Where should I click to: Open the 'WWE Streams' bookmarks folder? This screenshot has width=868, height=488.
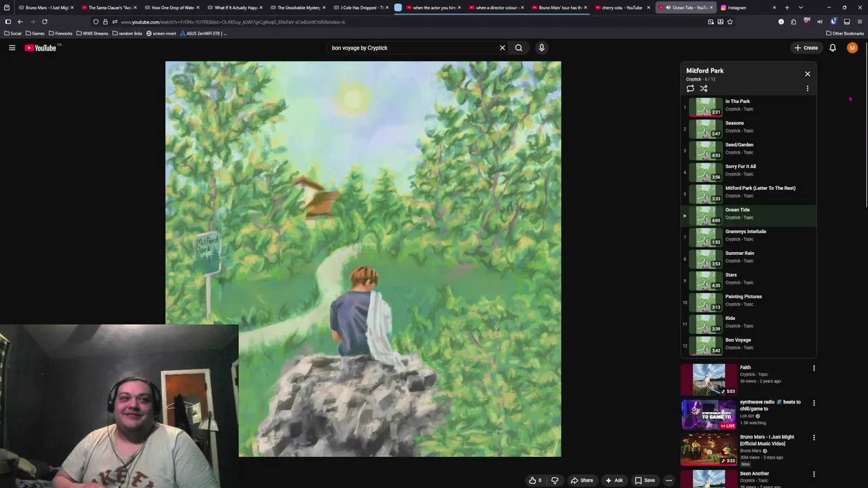[92, 33]
